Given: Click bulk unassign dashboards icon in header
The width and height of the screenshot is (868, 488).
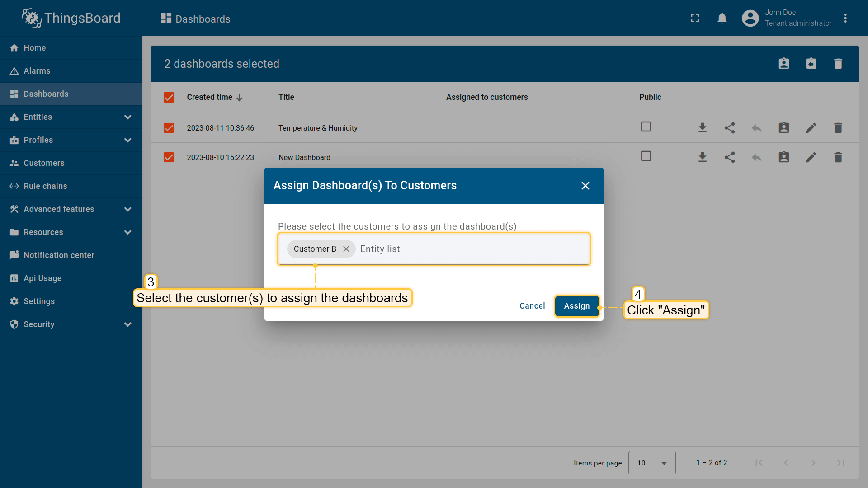Looking at the screenshot, I should 811,64.
